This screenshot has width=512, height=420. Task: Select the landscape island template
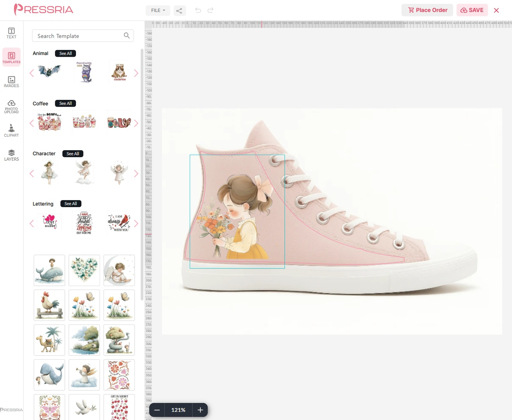coord(84,340)
